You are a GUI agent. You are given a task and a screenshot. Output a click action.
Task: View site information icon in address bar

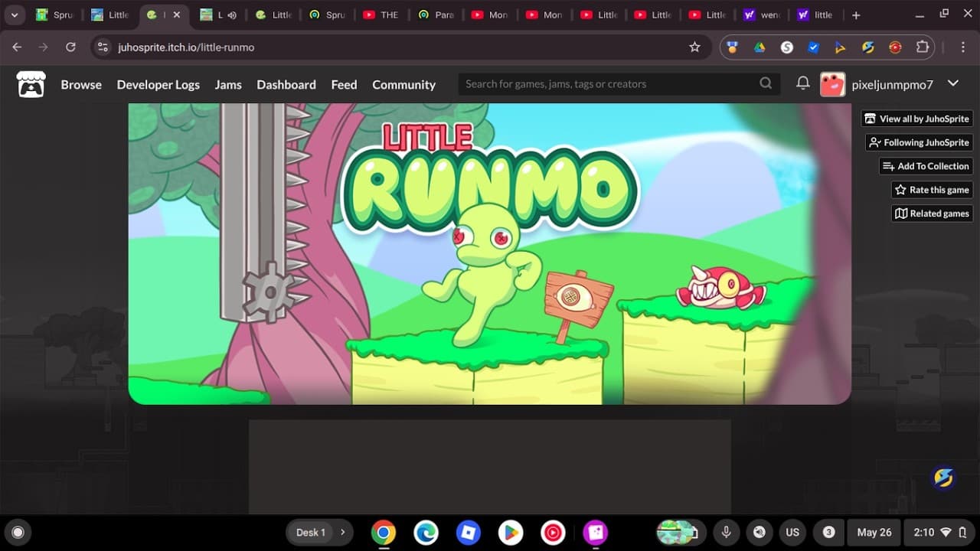[x=103, y=47]
